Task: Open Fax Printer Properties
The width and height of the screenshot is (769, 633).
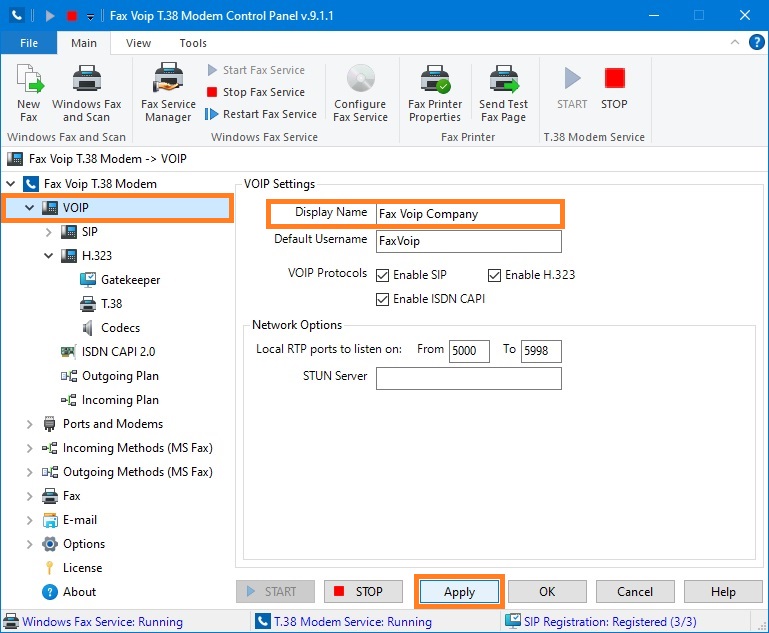Action: (x=435, y=93)
